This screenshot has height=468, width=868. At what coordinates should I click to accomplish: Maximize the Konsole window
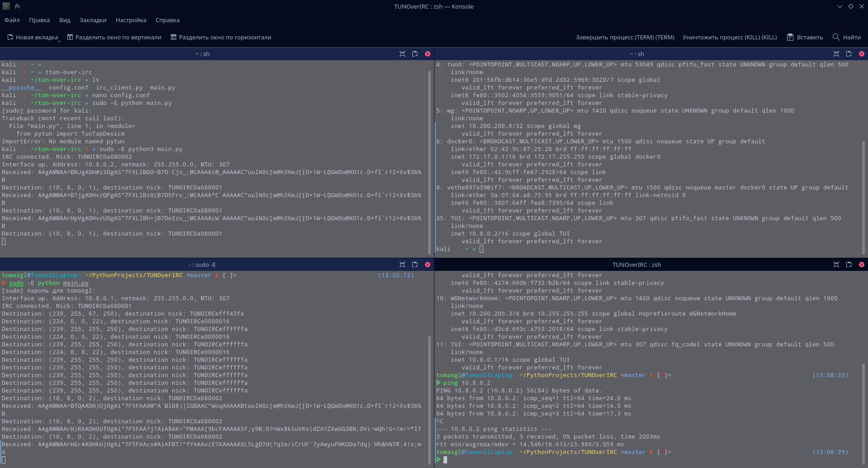click(x=851, y=6)
